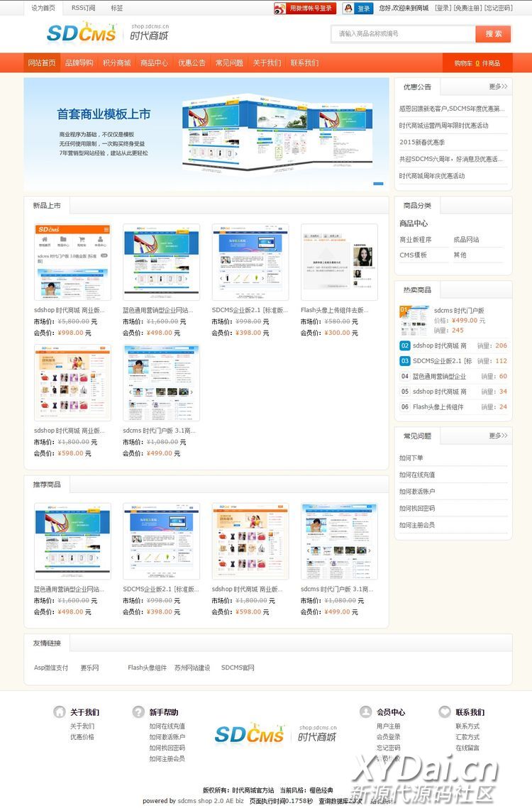Screen dimensions: 532x808
Task: Click 设为首页 in the top bar
Action: [x=43, y=9]
